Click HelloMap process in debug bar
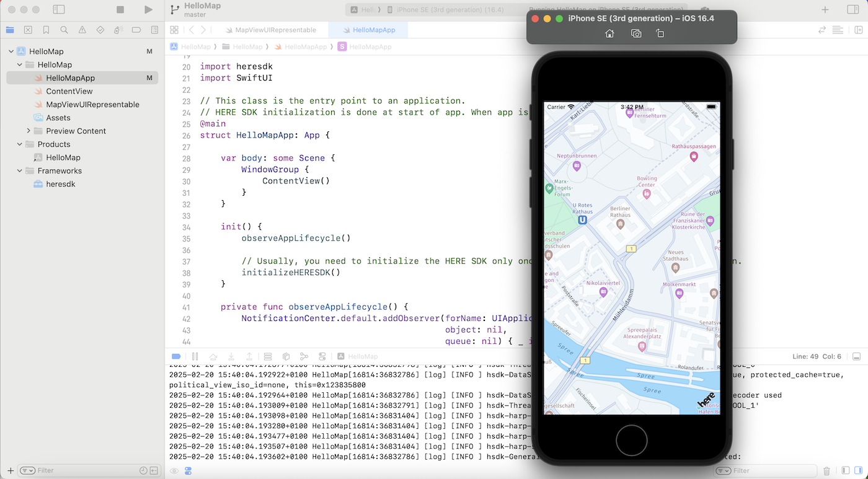Viewport: 868px width, 479px height. pyautogui.click(x=358, y=356)
